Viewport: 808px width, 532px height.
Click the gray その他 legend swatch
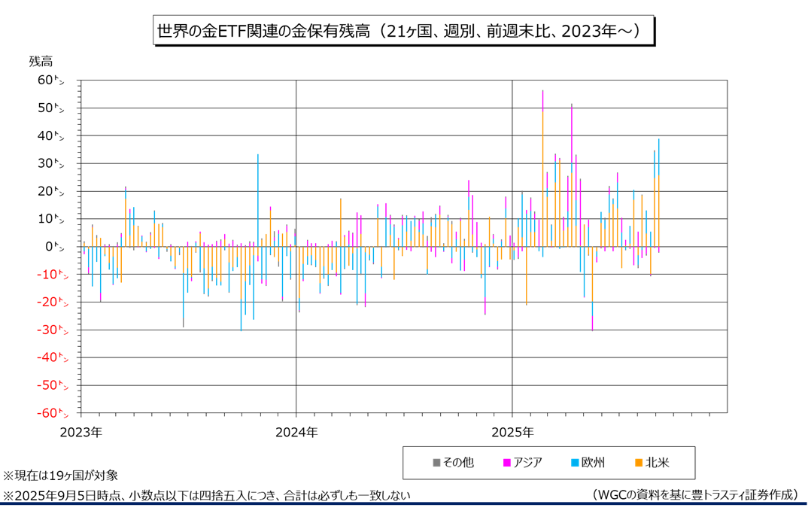[x=436, y=463]
